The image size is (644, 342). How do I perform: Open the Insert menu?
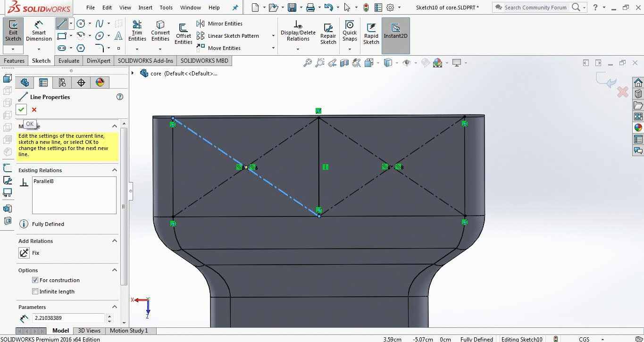(x=145, y=8)
